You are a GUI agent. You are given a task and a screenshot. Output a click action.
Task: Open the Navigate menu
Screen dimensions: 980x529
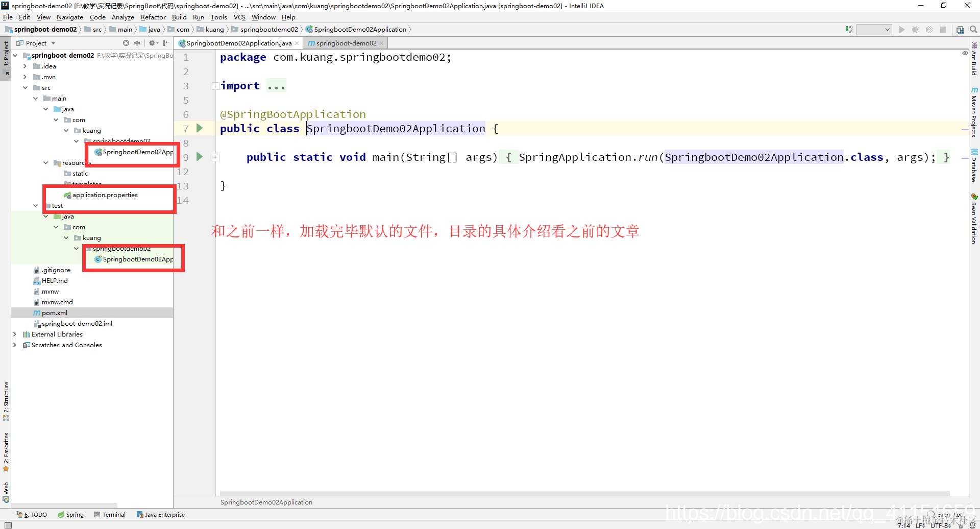(69, 17)
